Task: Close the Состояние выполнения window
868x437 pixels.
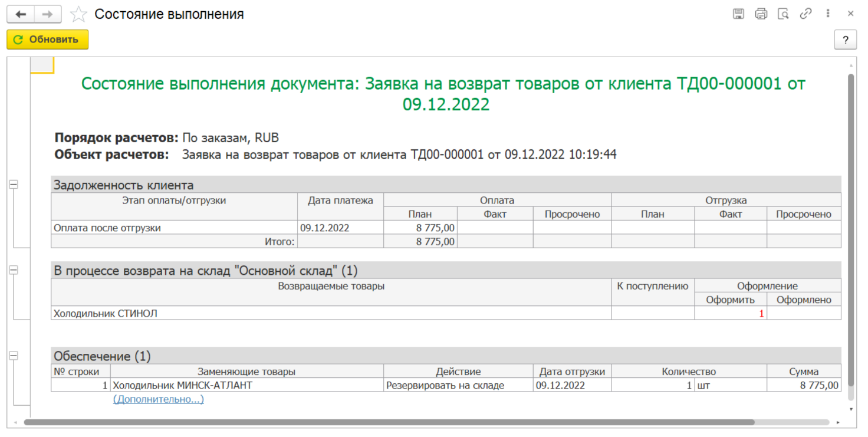Action: click(851, 14)
